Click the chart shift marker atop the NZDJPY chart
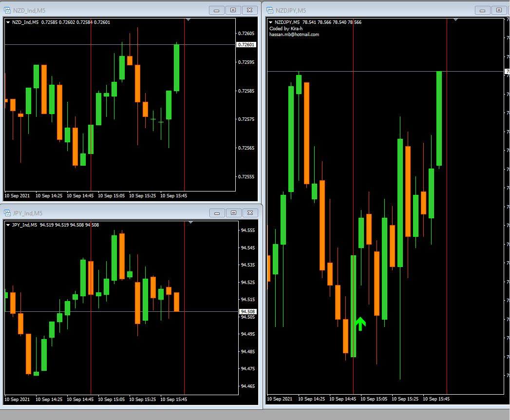Viewport: 510px width, 420px height. point(455,20)
